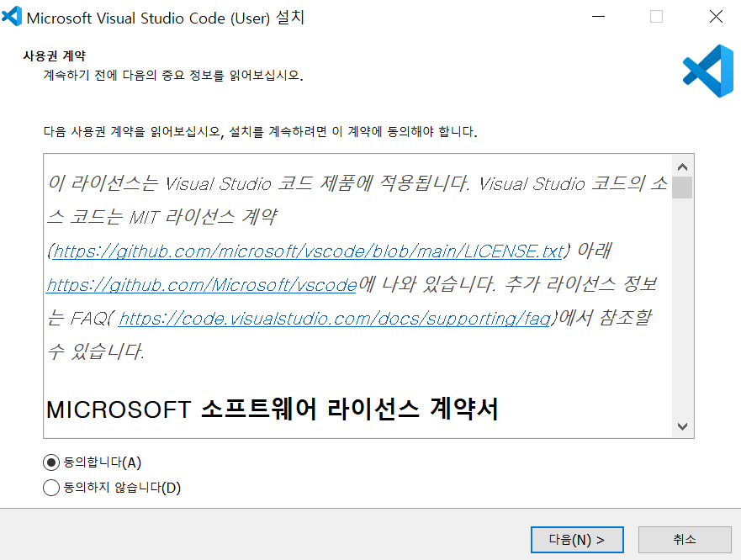Viewport: 741px width, 560px height.
Task: Open the github.com/Microsoft/vscode link
Action: point(202,285)
